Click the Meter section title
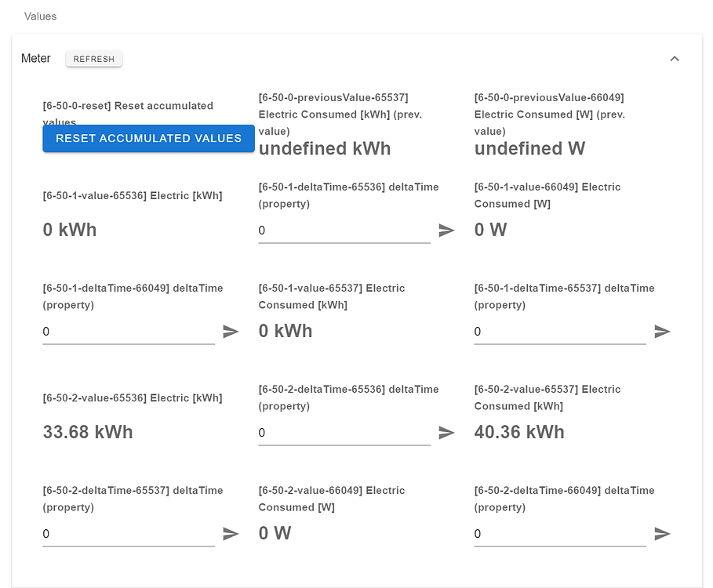713x588 pixels. [x=36, y=59]
